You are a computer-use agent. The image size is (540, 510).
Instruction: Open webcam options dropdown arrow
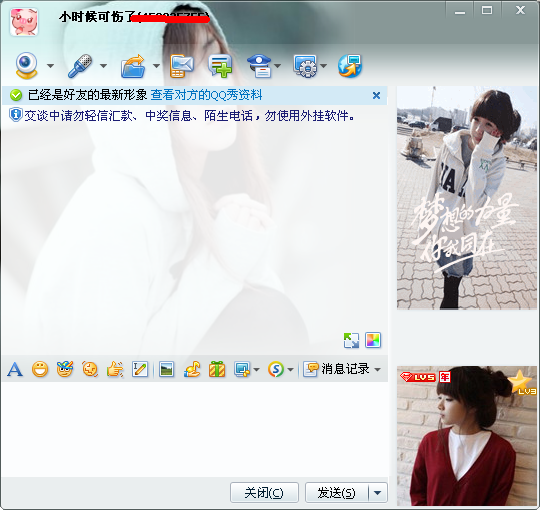coord(51,66)
